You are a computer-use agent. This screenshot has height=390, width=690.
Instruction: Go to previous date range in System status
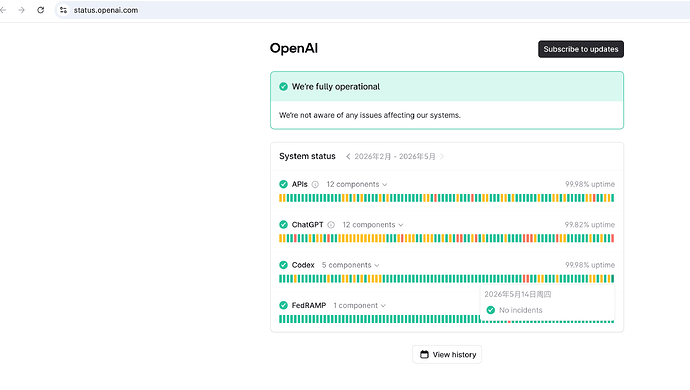(x=348, y=157)
